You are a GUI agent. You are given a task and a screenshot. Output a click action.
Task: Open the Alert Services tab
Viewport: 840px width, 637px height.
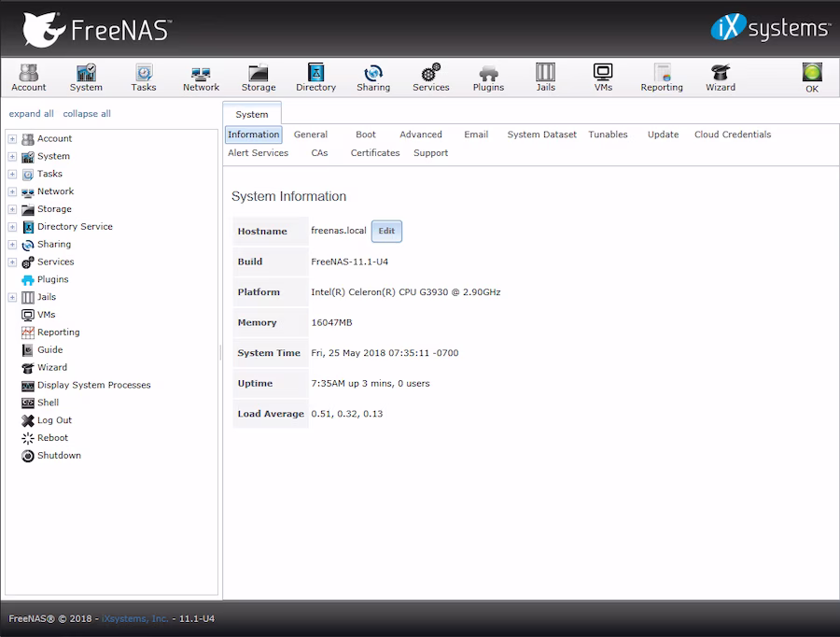pyautogui.click(x=258, y=153)
